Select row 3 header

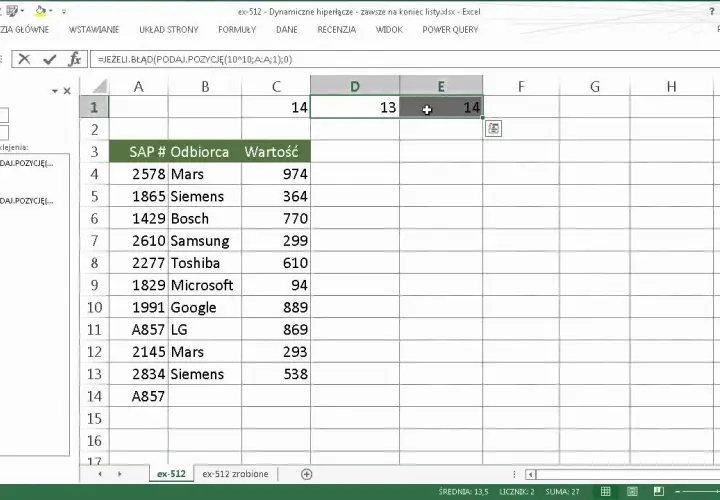point(94,152)
